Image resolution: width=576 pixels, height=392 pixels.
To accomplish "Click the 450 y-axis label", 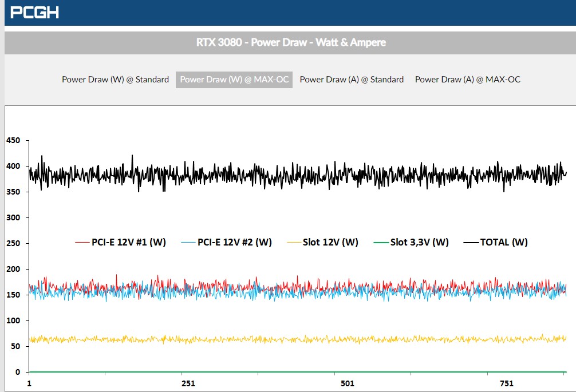I will coord(13,141).
